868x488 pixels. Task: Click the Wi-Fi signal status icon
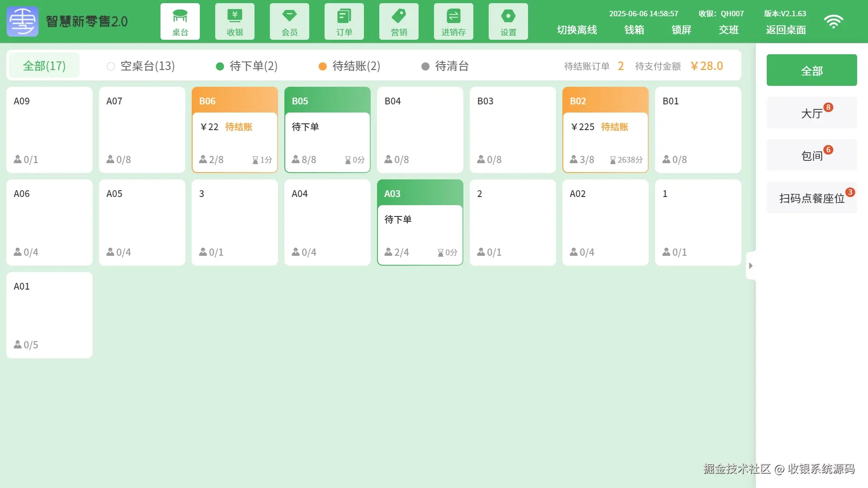[833, 22]
